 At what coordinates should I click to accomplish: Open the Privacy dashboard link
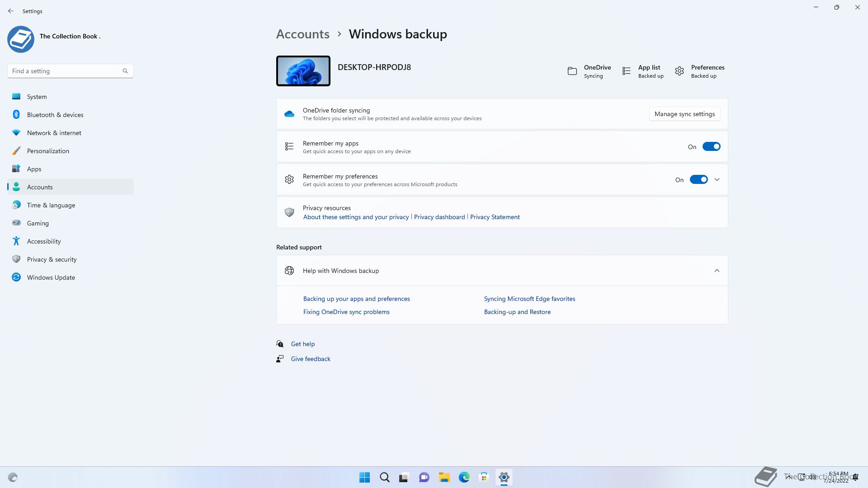pos(439,217)
